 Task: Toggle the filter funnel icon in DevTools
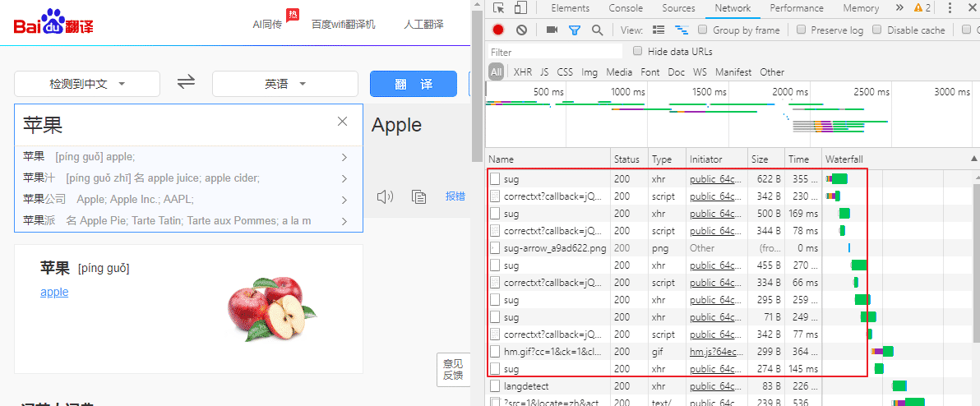point(575,30)
